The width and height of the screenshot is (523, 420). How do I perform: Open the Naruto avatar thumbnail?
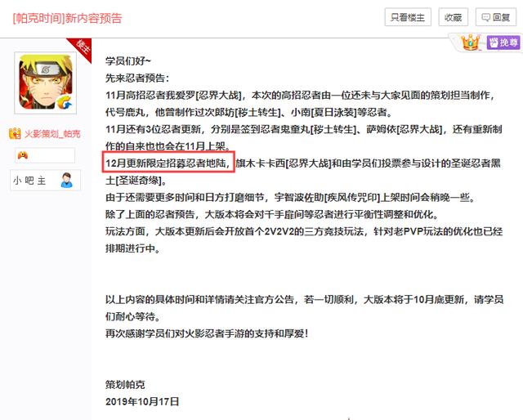[46, 83]
